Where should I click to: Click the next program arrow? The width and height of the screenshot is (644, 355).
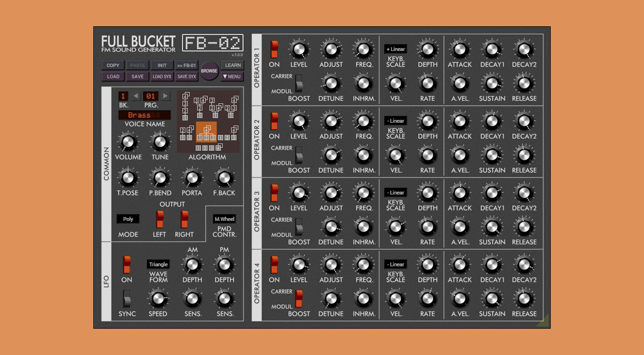166,96
